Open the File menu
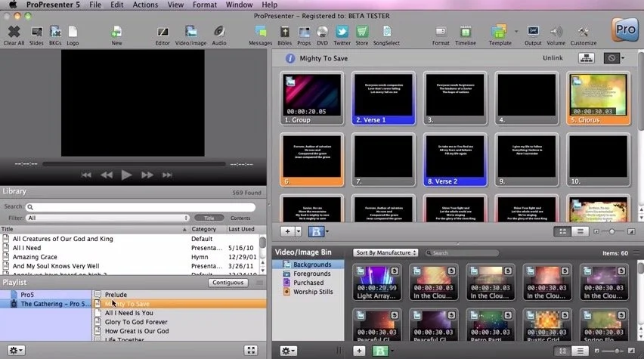 coord(95,5)
